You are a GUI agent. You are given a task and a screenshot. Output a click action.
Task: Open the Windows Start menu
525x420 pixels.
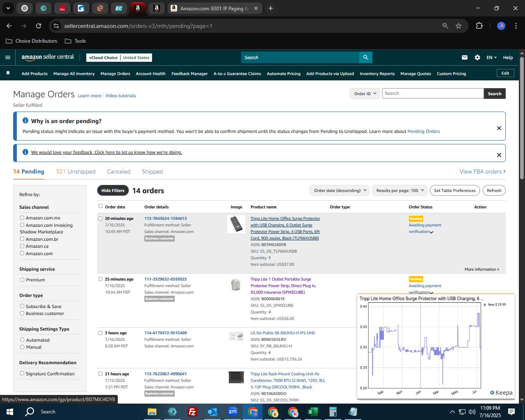[10, 412]
